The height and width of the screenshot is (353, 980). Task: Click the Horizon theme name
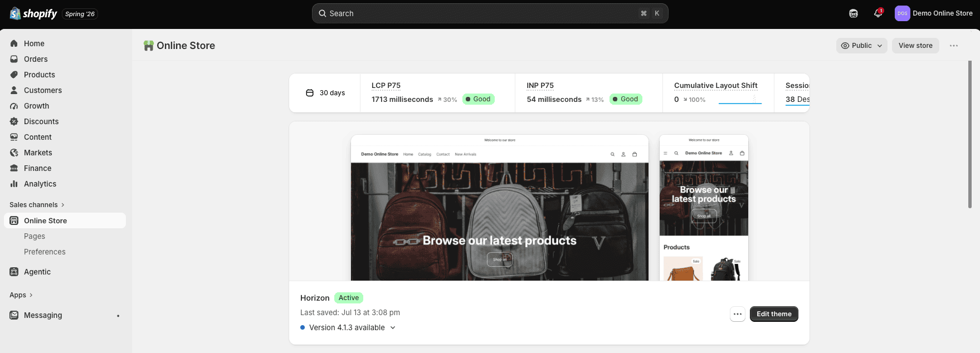point(315,298)
